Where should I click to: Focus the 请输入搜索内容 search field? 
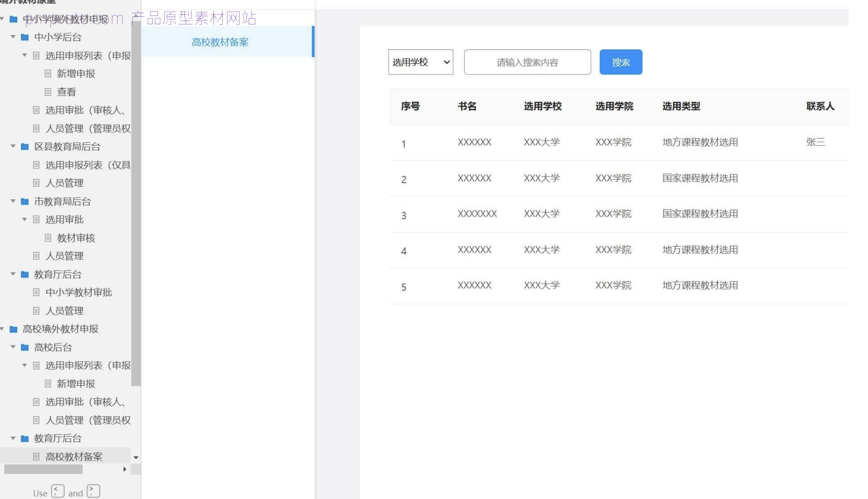coord(527,62)
